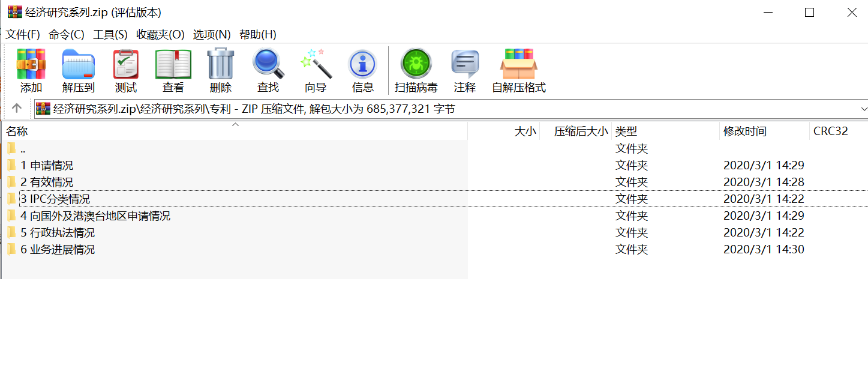The height and width of the screenshot is (389, 868).
Task: Click 文件夹 type cell of 5 行政执法情况
Action: (632, 232)
